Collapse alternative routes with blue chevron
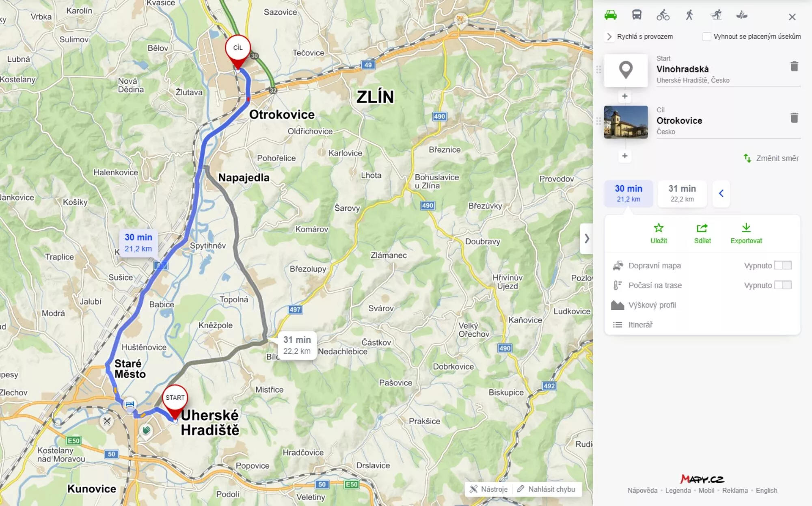The height and width of the screenshot is (506, 812). [721, 193]
